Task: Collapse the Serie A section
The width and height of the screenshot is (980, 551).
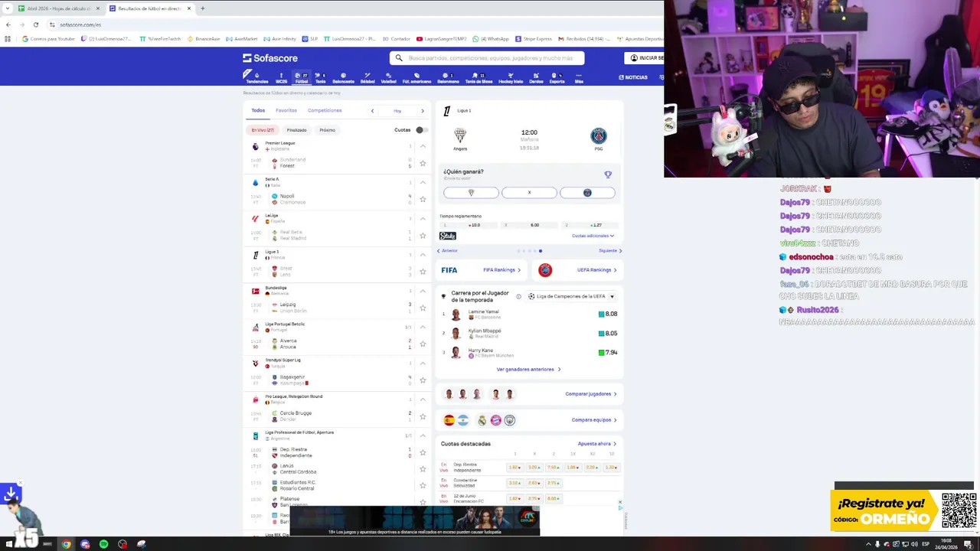Action: pos(423,182)
